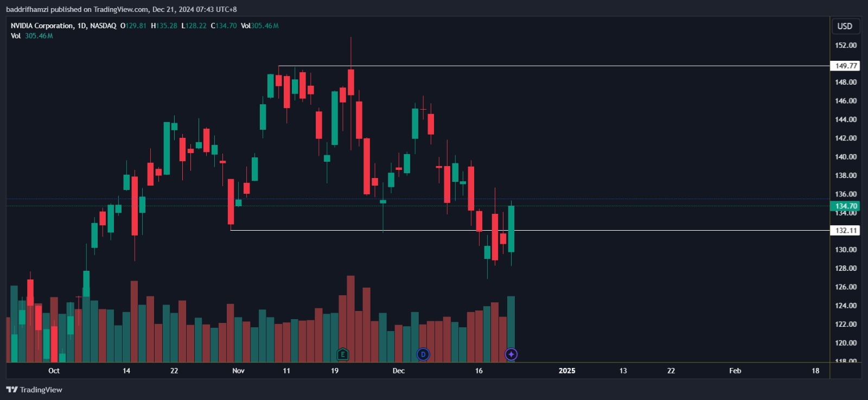The width and height of the screenshot is (868, 400).
Task: Click the high price H135.28 value
Action: click(x=164, y=26)
